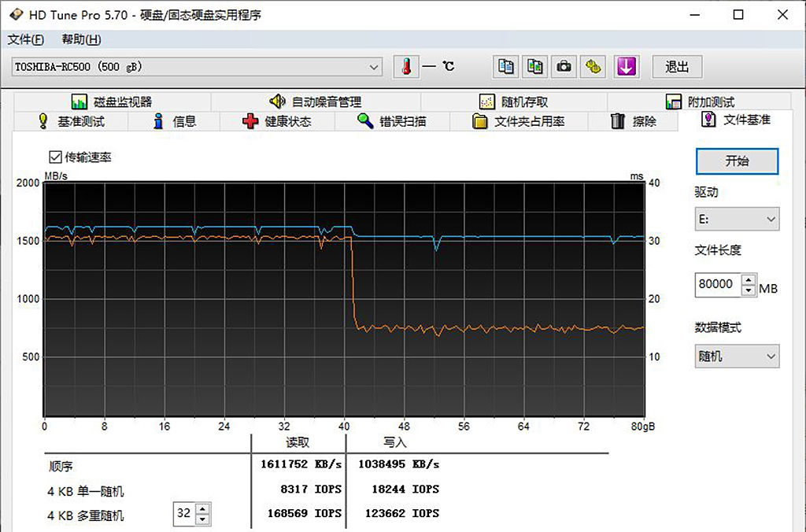The image size is (806, 532).
Task: Take a screenshot with the camera icon
Action: coord(564,67)
